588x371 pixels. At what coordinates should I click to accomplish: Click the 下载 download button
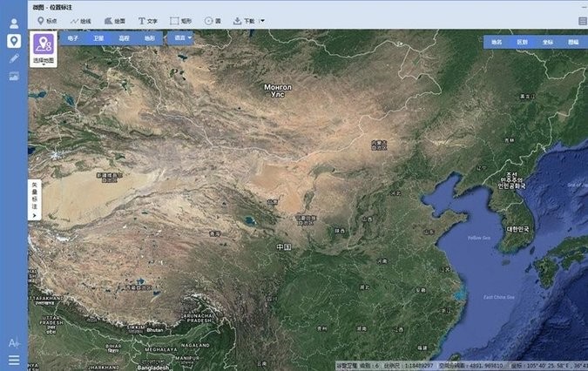point(245,20)
